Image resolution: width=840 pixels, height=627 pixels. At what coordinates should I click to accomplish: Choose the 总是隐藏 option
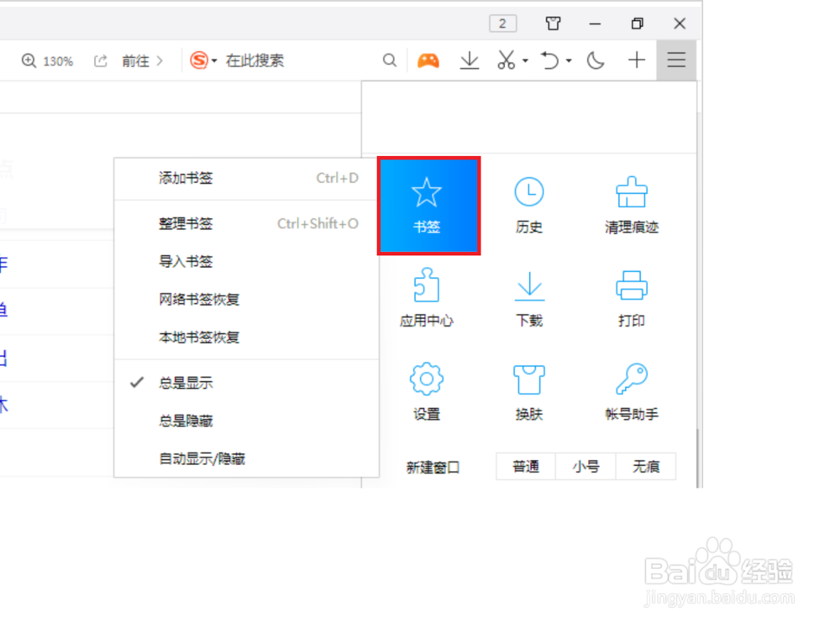246,421
